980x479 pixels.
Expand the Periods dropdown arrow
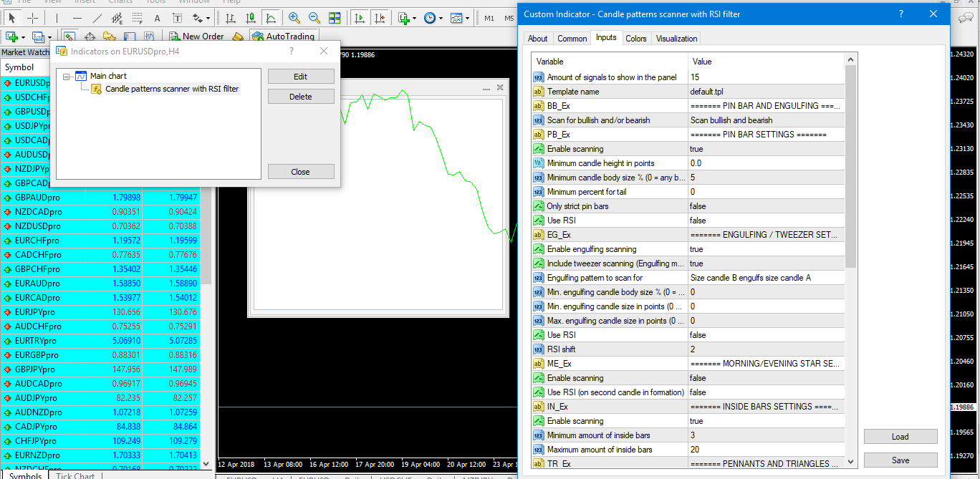click(x=441, y=18)
